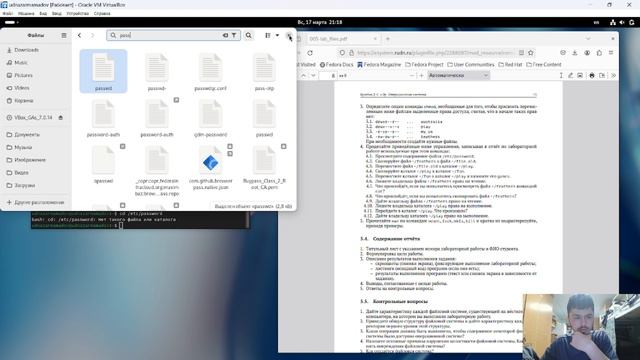Expand Free Content bookmark folder

click(544, 64)
